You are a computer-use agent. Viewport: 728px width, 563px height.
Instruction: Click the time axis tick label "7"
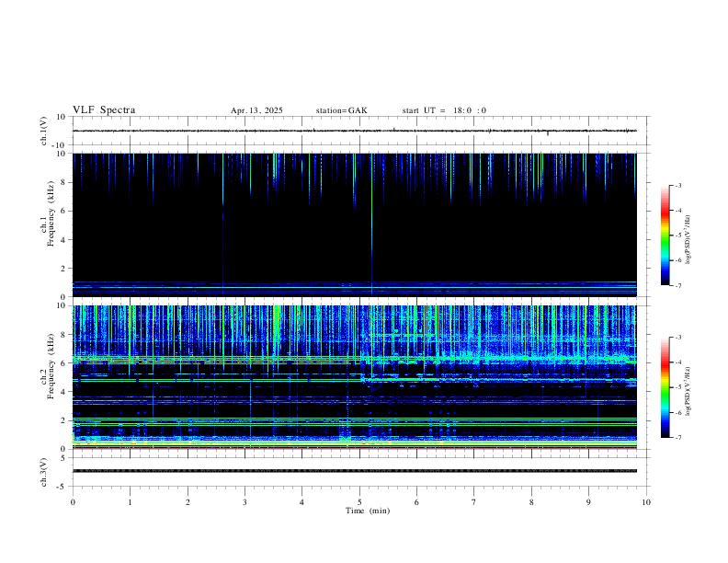474,502
